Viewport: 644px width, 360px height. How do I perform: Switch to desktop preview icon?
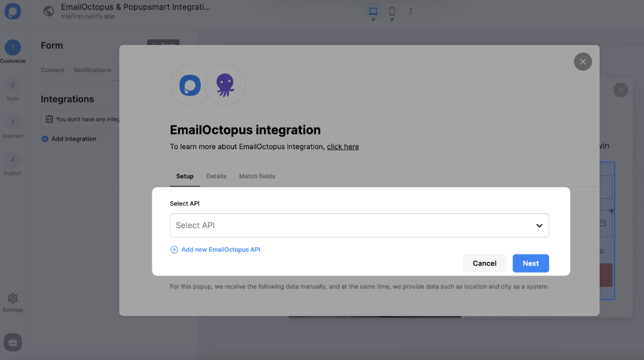pos(373,11)
